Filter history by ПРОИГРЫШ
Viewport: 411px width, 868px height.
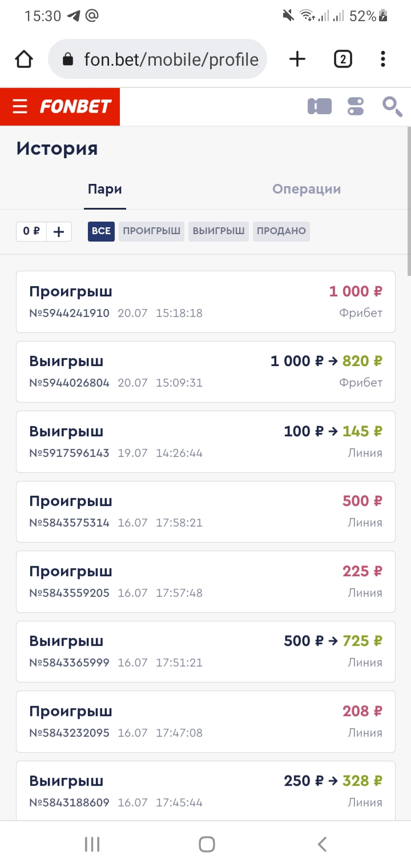pos(151,231)
